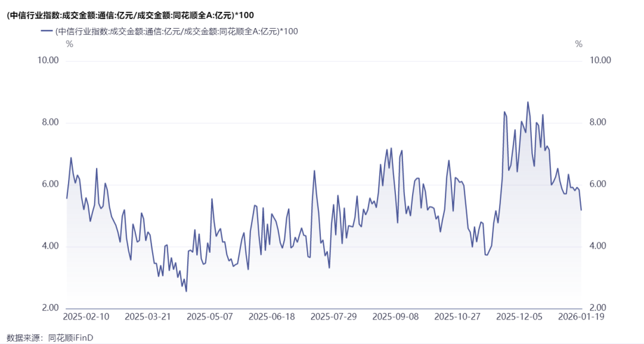This screenshot has height=344, width=644.
Task: Click the 4.00 label on left axis
Action: (51, 246)
